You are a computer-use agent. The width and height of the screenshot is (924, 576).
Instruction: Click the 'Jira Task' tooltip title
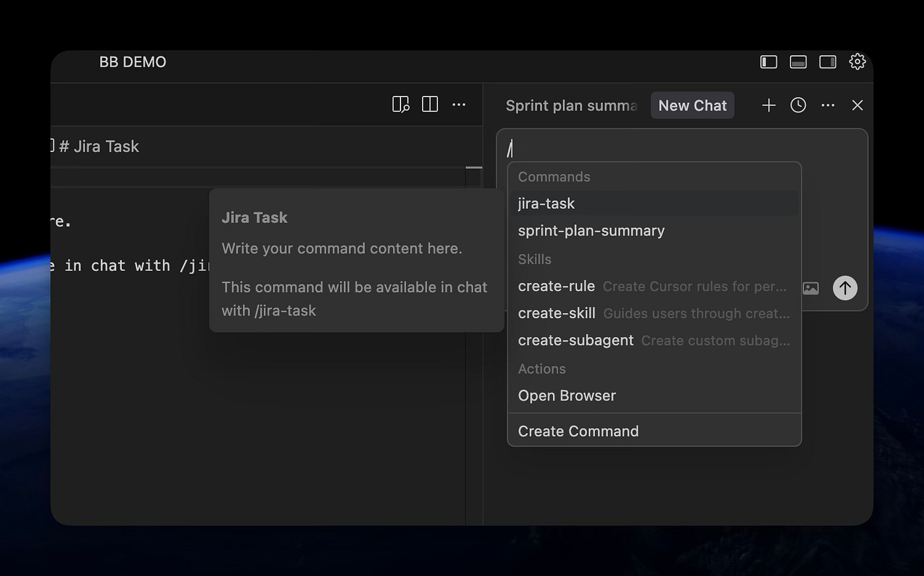pyautogui.click(x=254, y=218)
